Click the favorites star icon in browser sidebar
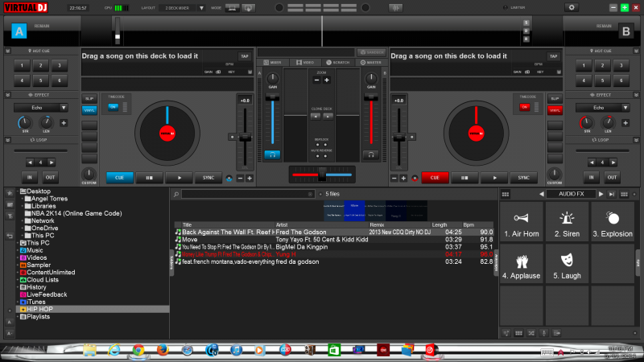Image resolution: width=644 pixels, height=362 pixels. (x=10, y=193)
